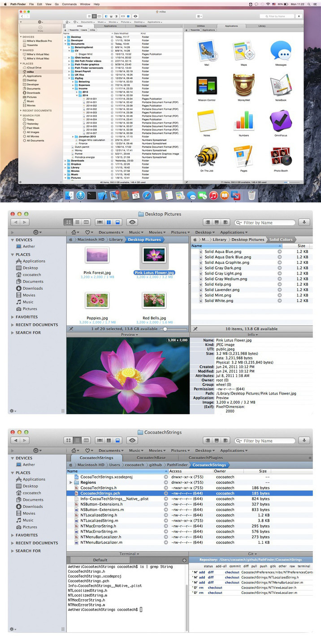Viewport: 321px width, 644px height.
Task: Click the Trash icon in the Dock
Action: point(252,196)
